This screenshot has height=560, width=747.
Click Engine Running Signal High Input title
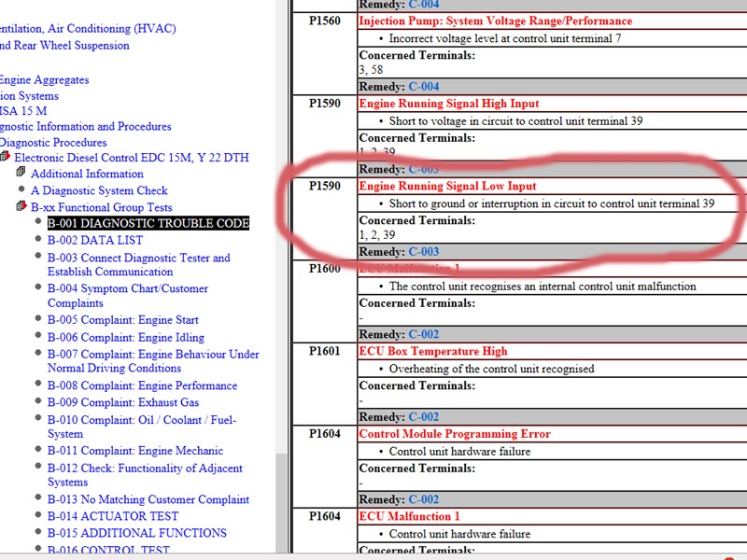(449, 104)
